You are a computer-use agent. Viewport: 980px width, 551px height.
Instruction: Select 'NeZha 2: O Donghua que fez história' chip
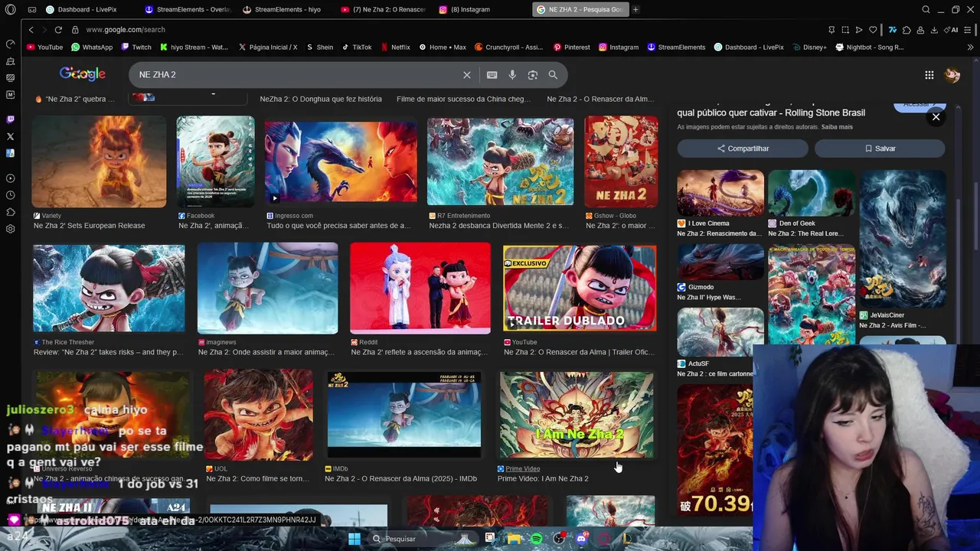[321, 99]
